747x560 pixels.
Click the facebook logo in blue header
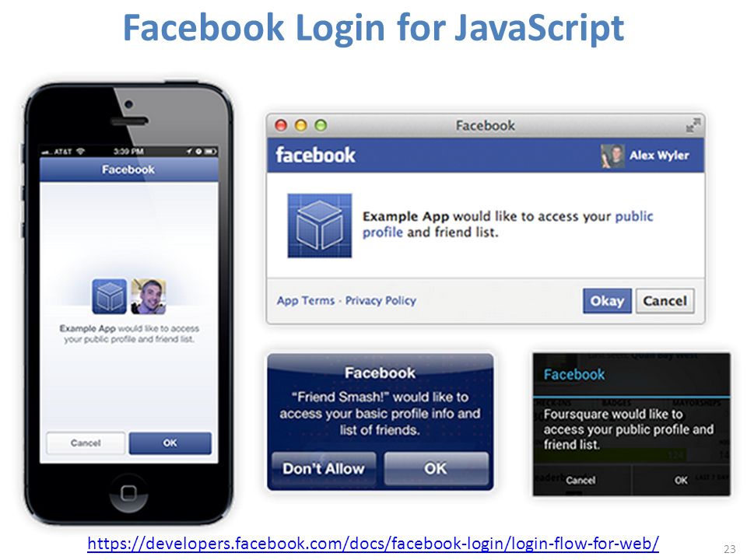(x=315, y=156)
